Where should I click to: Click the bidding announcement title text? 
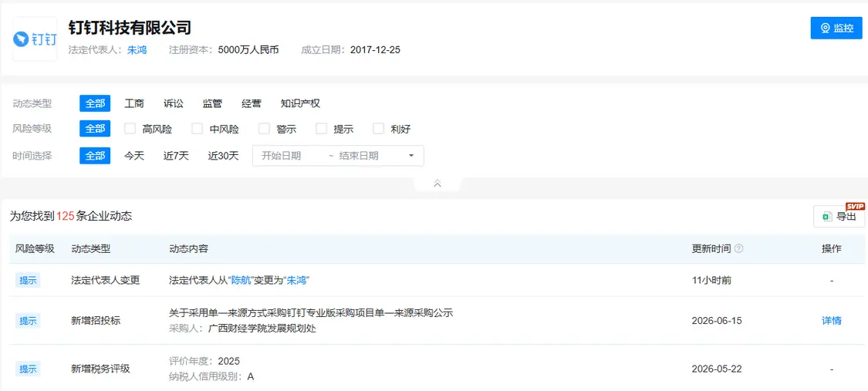pyautogui.click(x=311, y=312)
